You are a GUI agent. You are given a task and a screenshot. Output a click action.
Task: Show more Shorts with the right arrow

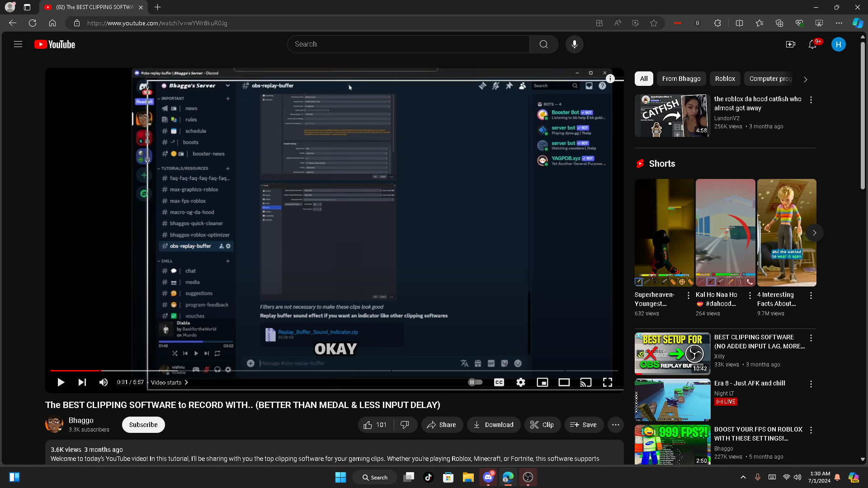tap(814, 233)
